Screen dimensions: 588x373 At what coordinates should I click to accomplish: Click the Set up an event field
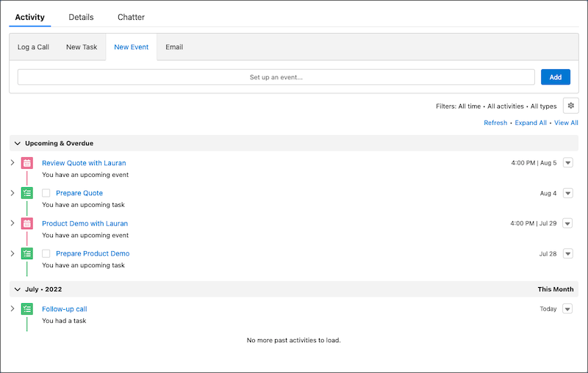point(276,77)
